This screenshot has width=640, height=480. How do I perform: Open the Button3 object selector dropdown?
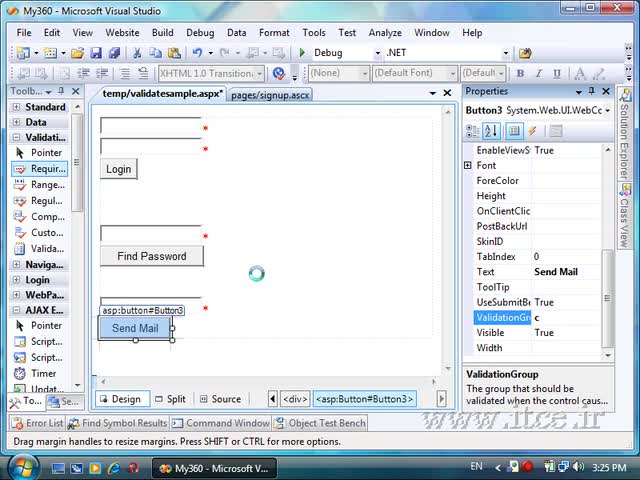pyautogui.click(x=607, y=111)
